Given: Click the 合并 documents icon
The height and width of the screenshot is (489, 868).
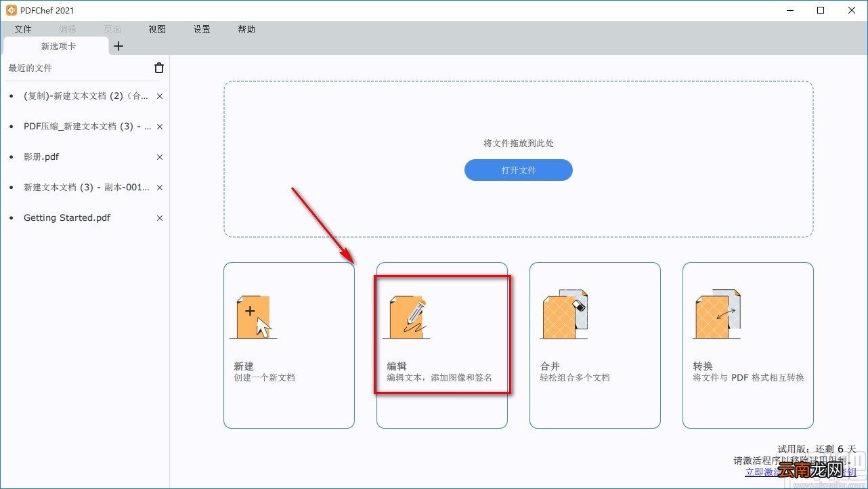Looking at the screenshot, I should pyautogui.click(x=563, y=314).
